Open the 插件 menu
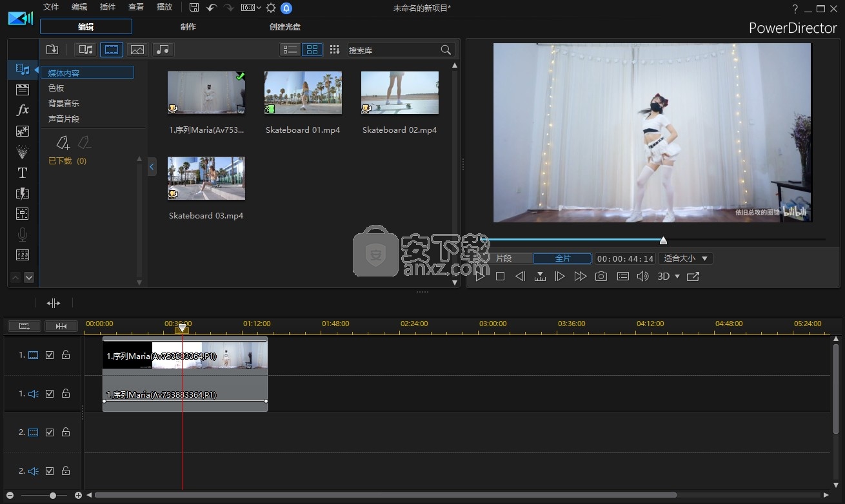 coord(108,7)
